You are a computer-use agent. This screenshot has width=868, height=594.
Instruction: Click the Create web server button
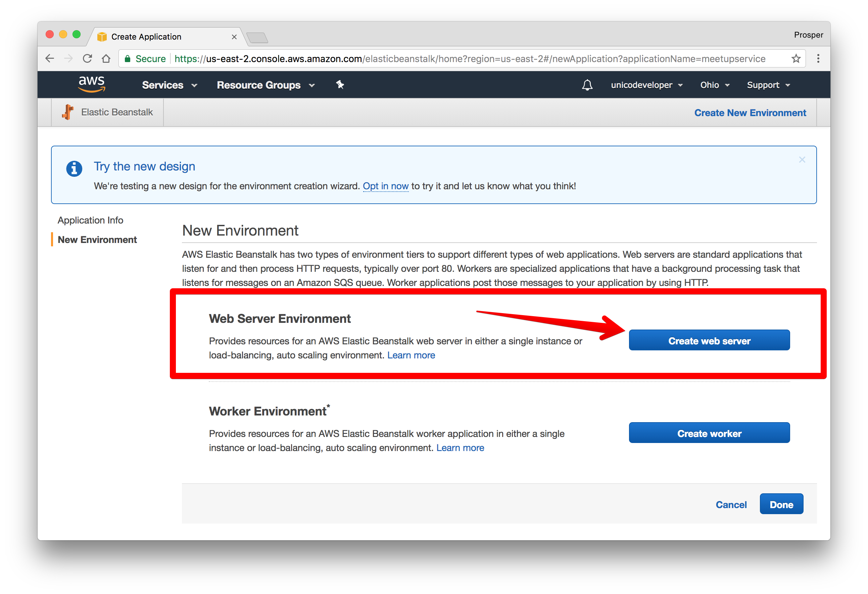tap(709, 340)
